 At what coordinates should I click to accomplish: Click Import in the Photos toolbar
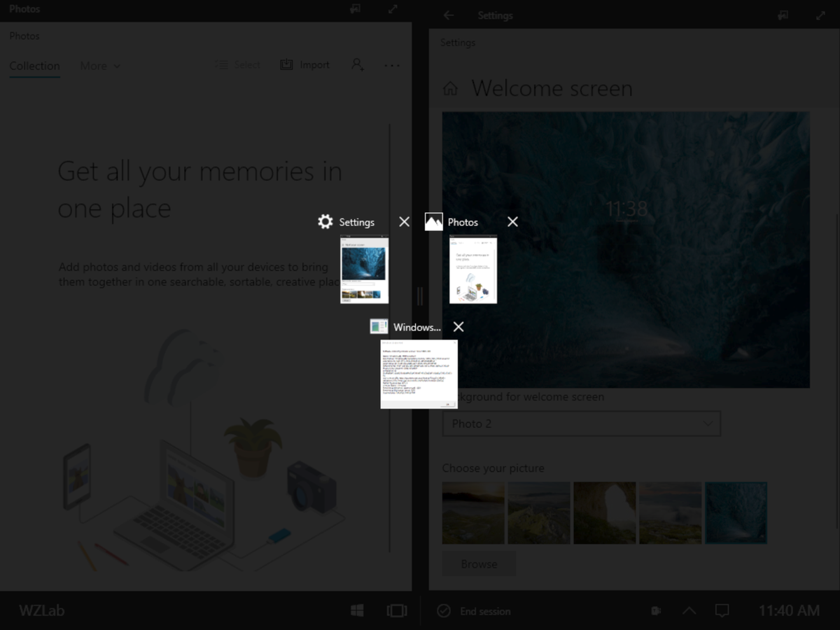[305, 64]
